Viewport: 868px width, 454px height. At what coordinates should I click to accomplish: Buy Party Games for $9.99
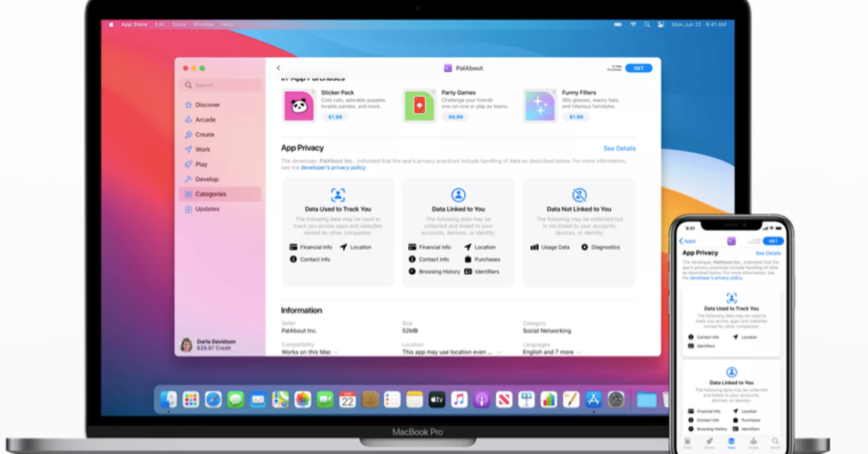[455, 117]
